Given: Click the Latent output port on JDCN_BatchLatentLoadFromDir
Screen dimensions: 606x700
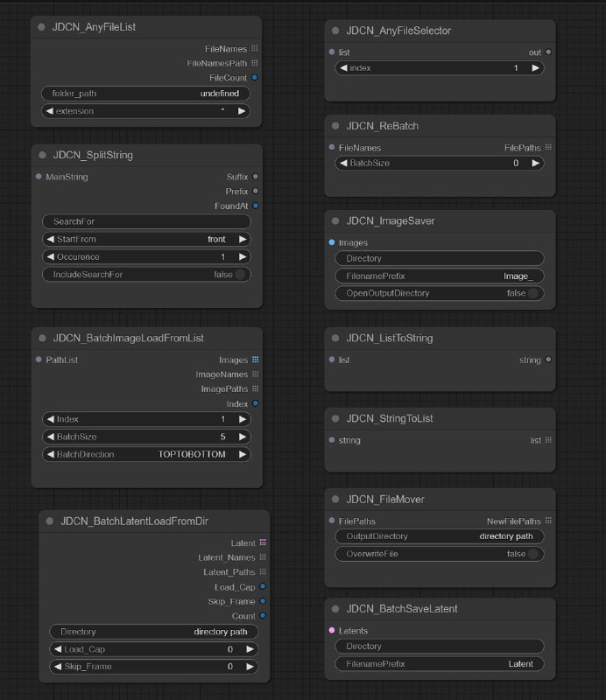Looking at the screenshot, I should (x=263, y=542).
